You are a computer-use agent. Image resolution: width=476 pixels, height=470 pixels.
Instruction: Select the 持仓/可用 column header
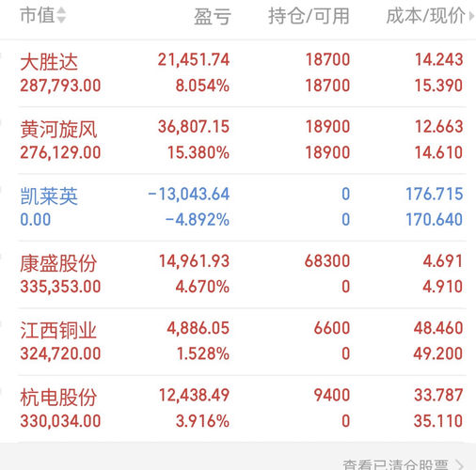coord(309,16)
